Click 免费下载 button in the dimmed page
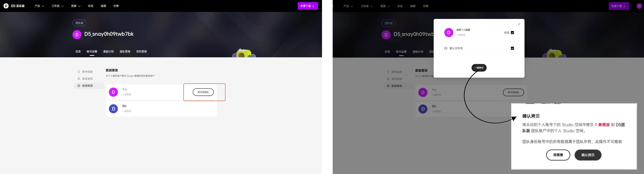The image size is (644, 174). click(x=619, y=6)
